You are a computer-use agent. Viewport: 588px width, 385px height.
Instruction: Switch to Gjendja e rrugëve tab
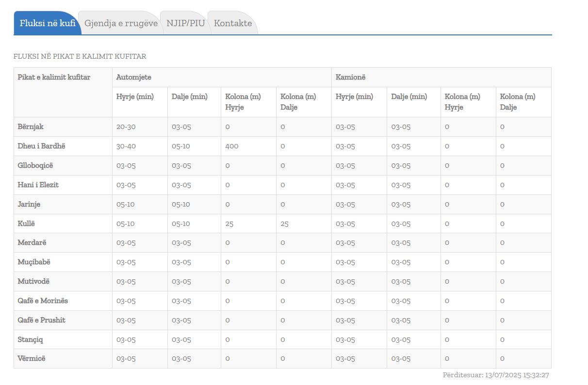pos(121,23)
